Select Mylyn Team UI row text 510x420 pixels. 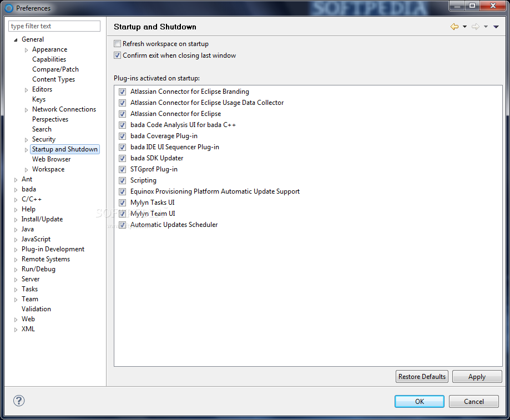point(153,214)
